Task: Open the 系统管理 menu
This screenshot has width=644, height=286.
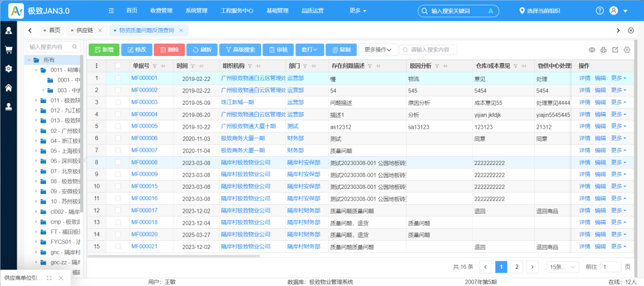Action: (196, 11)
